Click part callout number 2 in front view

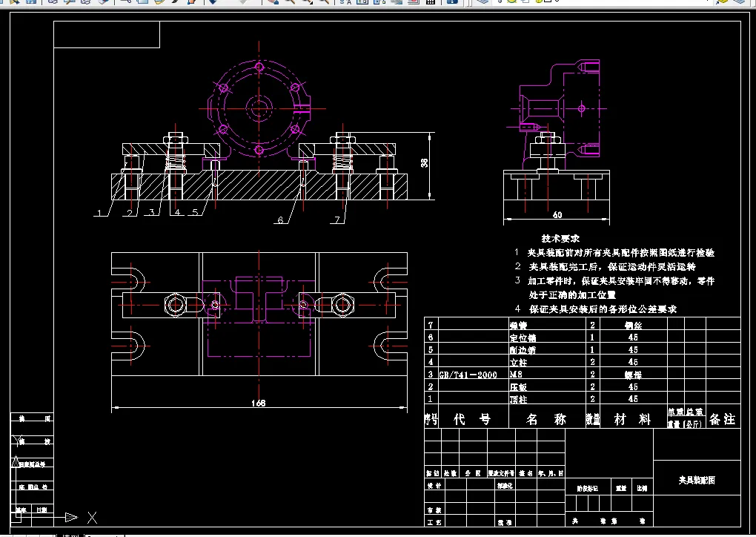coord(130,212)
